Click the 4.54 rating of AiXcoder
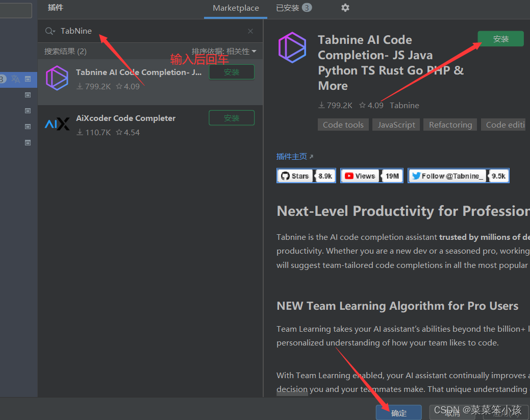Image resolution: width=530 pixels, height=420 pixels. click(128, 133)
